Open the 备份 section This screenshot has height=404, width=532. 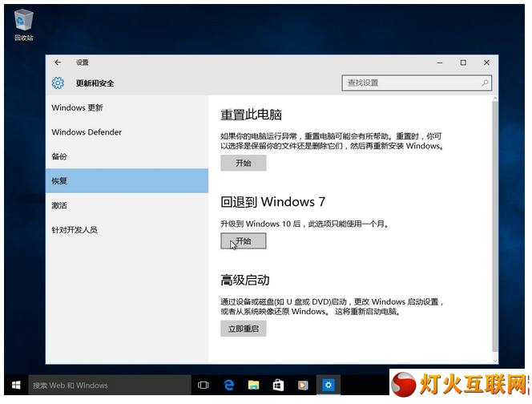click(127, 156)
